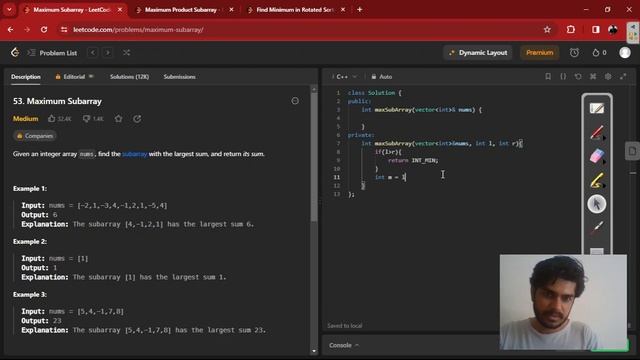Open the Submissions tab
Viewport: 640px width, 360px height.
tap(180, 77)
